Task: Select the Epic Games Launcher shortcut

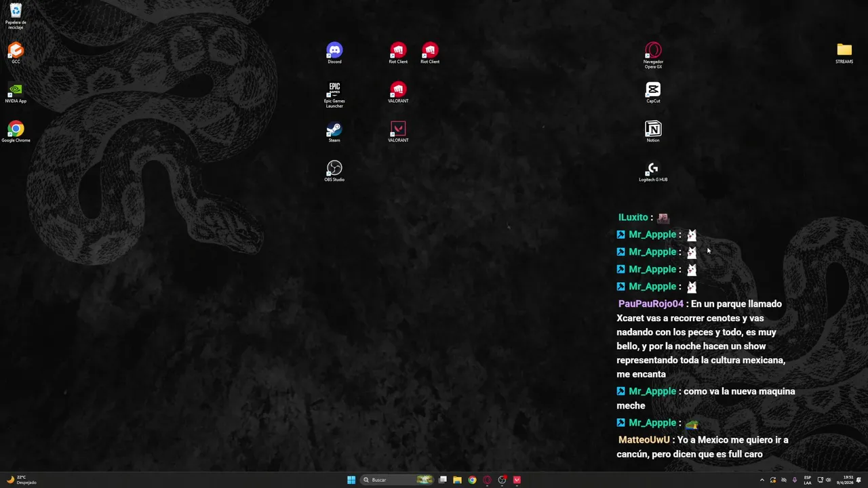Action: pyautogui.click(x=334, y=95)
